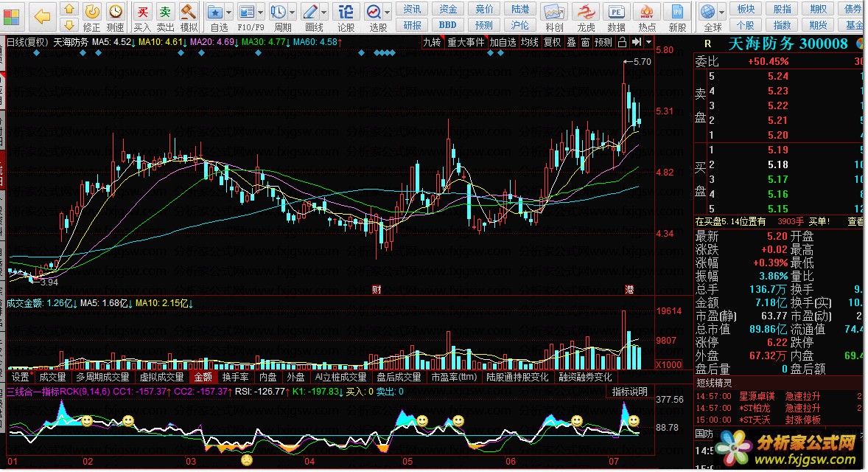
Task: Click the 财 marker on the chart
Action: point(377,290)
